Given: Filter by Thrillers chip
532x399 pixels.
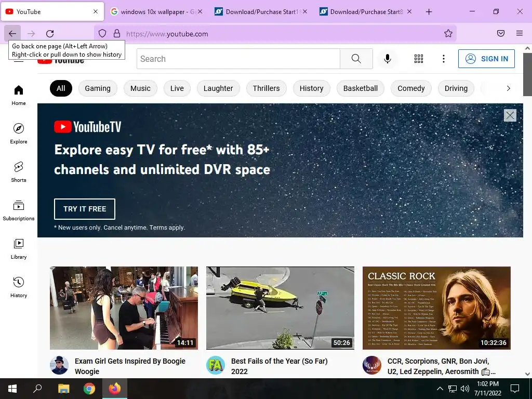Looking at the screenshot, I should [267, 88].
